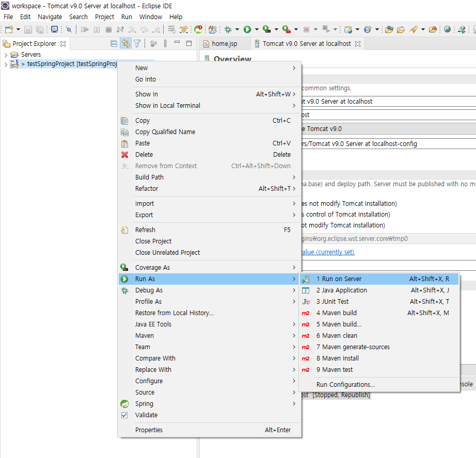This screenshot has width=476, height=458.
Task: Click the Drop To Frame debug icon
Action: point(171,29)
